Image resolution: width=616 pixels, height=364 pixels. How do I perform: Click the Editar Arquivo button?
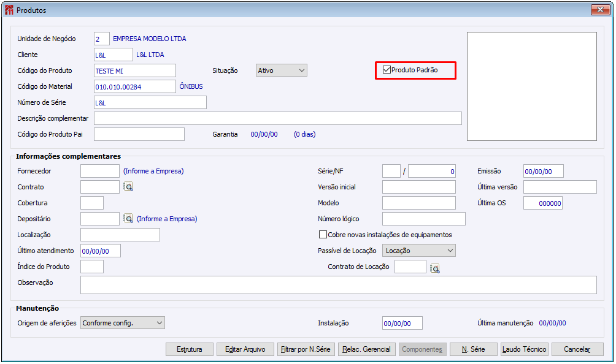point(245,349)
